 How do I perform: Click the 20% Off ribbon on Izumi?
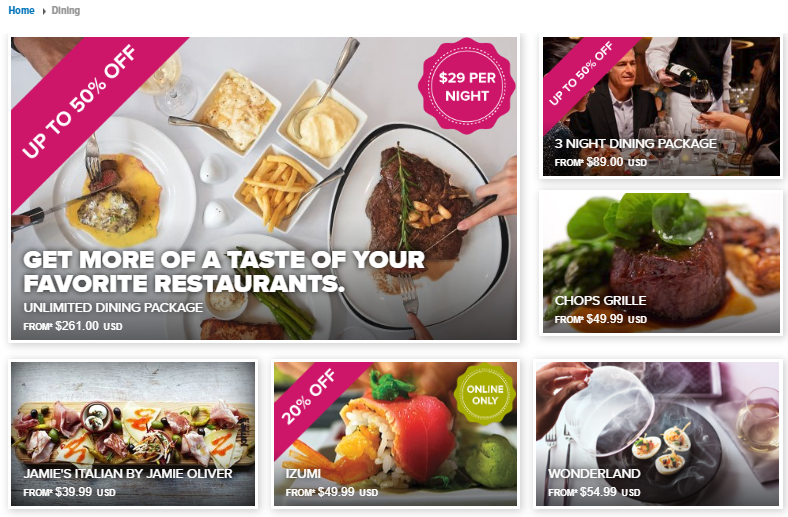tap(309, 397)
